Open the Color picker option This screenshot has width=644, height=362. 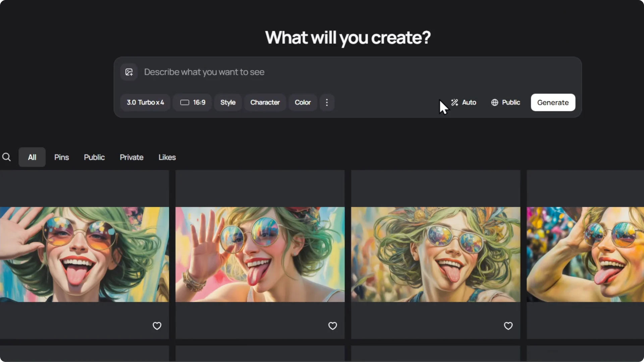(x=303, y=102)
